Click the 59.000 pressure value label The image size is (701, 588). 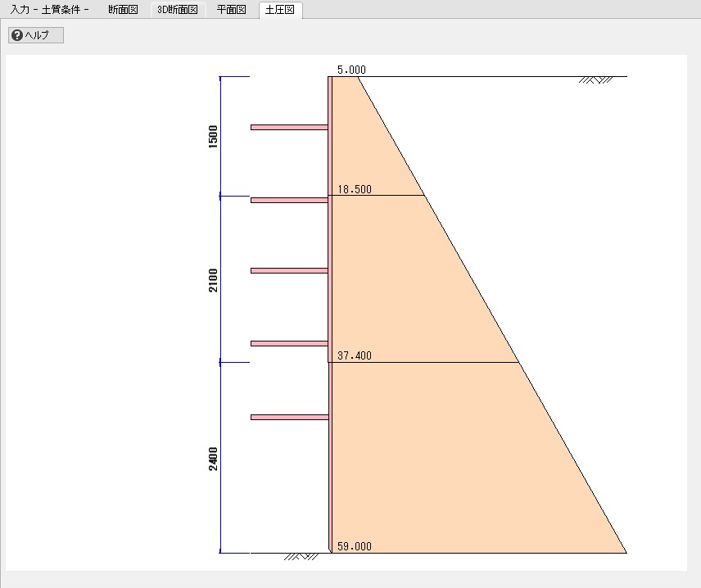(x=355, y=546)
